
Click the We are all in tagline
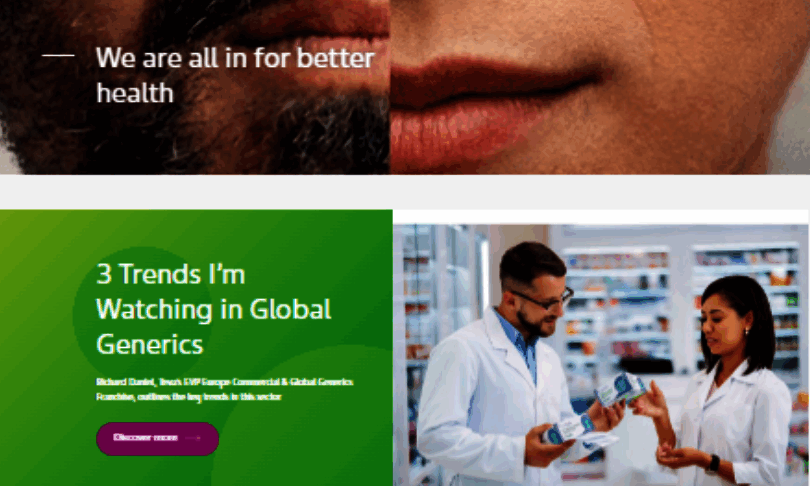tap(234, 75)
